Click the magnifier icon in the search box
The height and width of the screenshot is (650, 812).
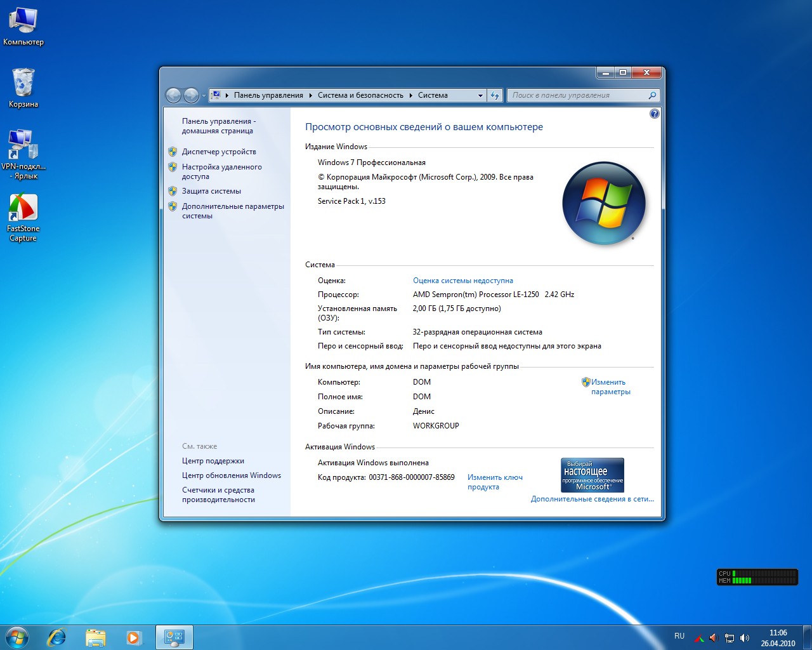pyautogui.click(x=652, y=95)
